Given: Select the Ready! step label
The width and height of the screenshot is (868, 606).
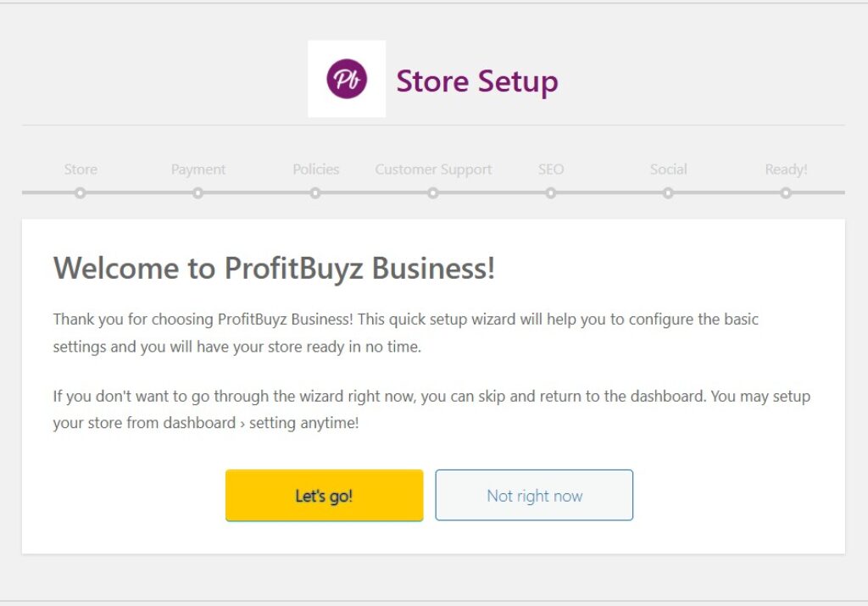Looking at the screenshot, I should tap(786, 170).
